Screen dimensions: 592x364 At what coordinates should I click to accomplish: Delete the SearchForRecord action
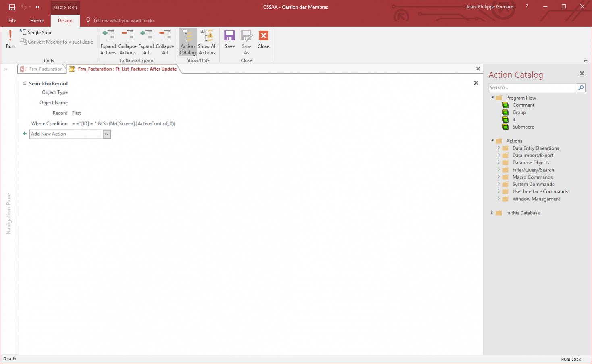tap(476, 83)
